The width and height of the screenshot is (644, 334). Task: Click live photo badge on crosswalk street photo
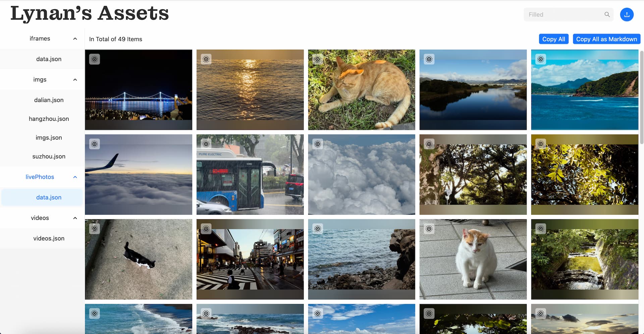click(x=206, y=229)
